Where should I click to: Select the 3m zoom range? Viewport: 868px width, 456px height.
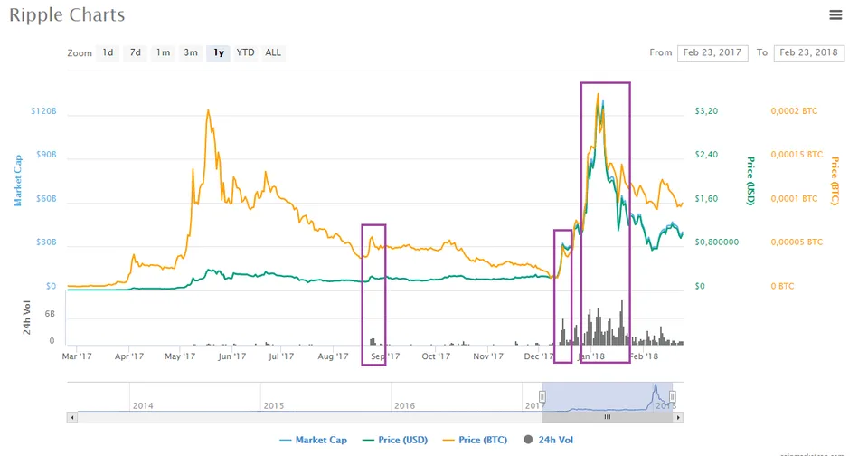191,52
